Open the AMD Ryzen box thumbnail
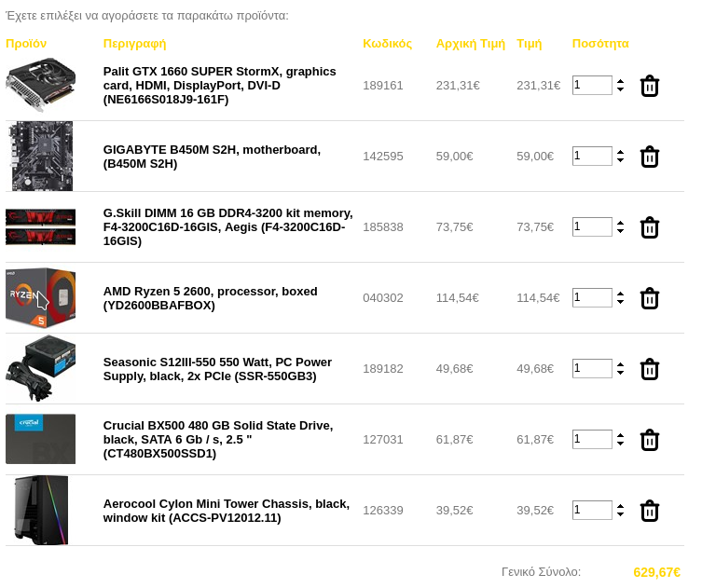Screen dimensions: 702x588 tap(40, 297)
